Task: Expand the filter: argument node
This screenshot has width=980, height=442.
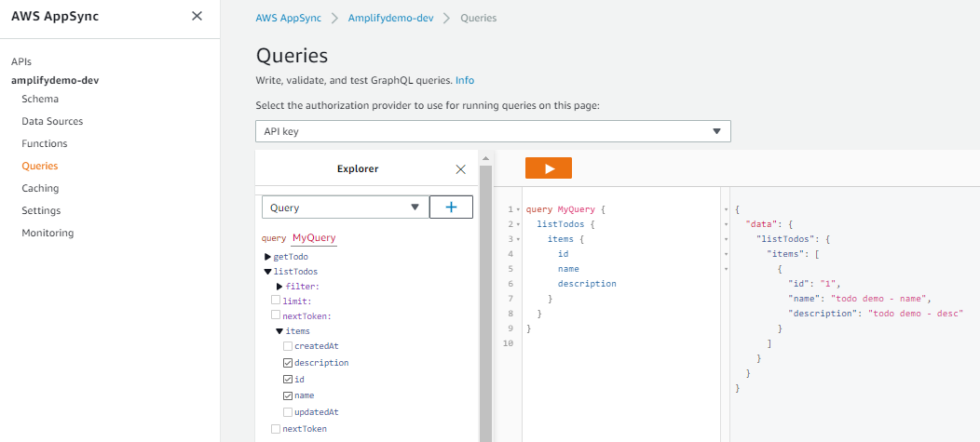Action: click(x=280, y=287)
